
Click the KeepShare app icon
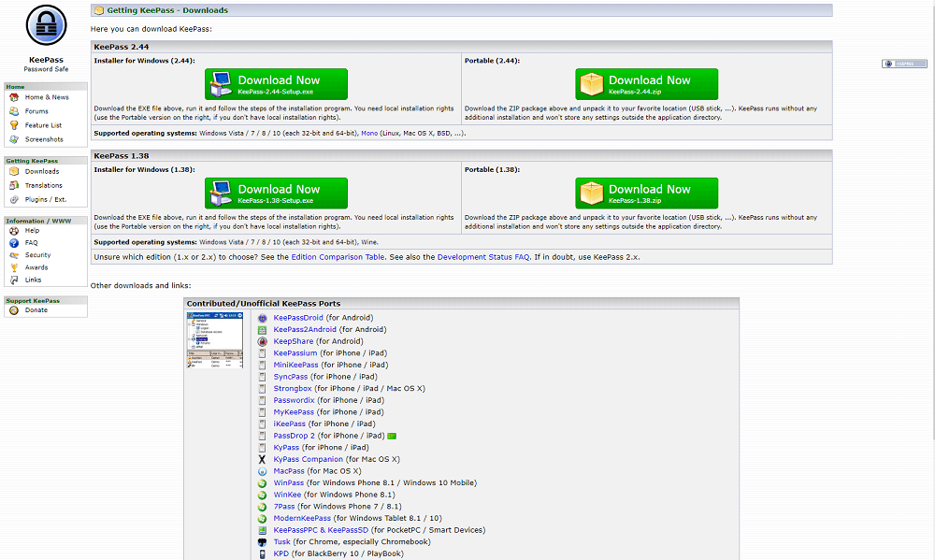pos(262,342)
